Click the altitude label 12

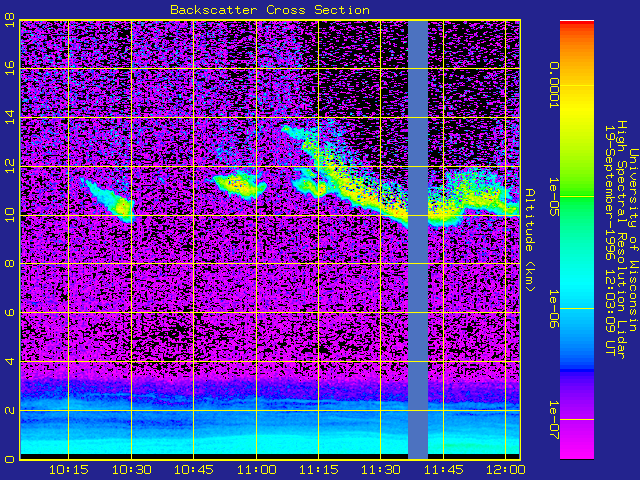[9, 166]
